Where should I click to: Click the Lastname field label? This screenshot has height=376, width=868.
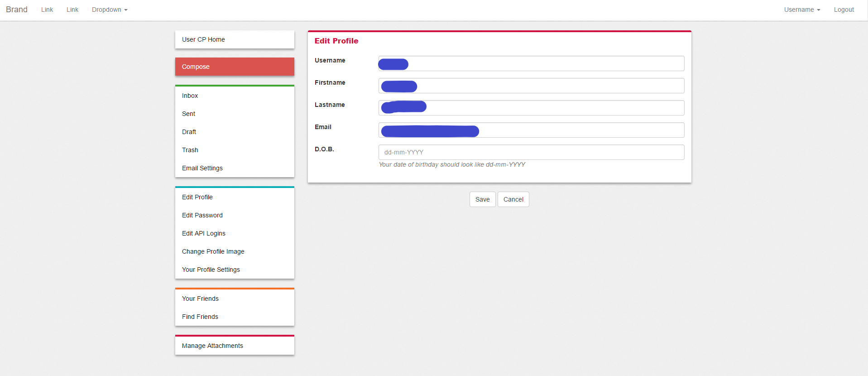click(330, 105)
